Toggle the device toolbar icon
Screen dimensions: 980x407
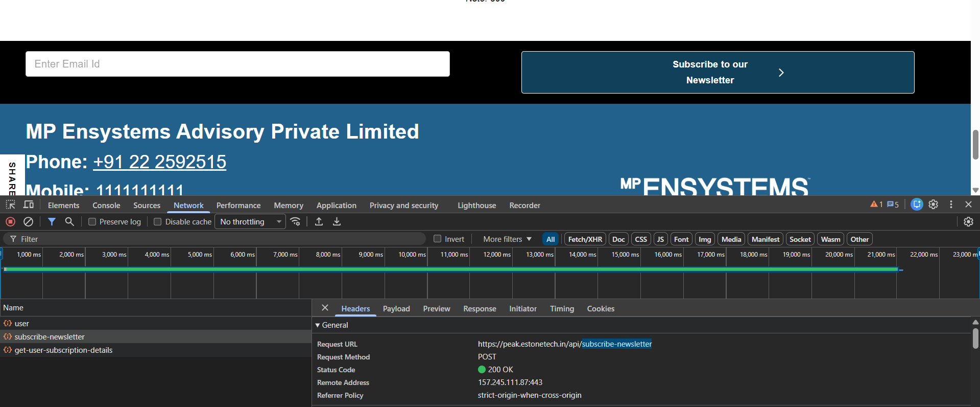(x=29, y=205)
